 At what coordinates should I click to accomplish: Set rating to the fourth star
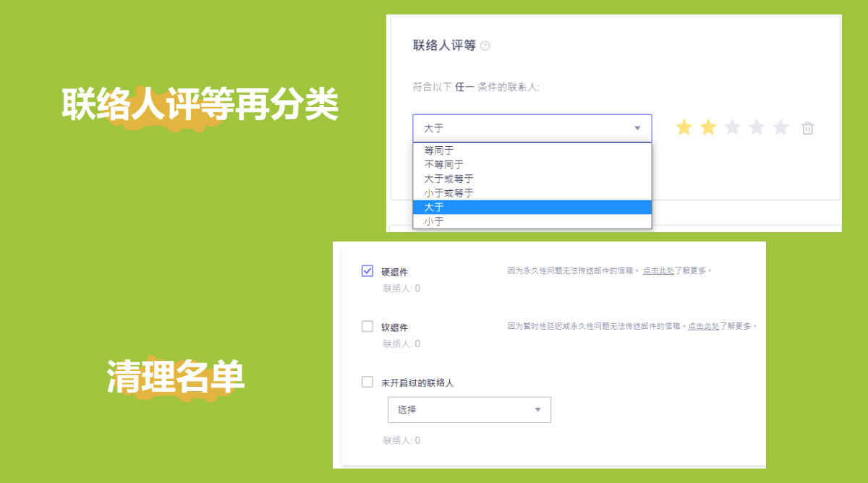[x=757, y=128]
